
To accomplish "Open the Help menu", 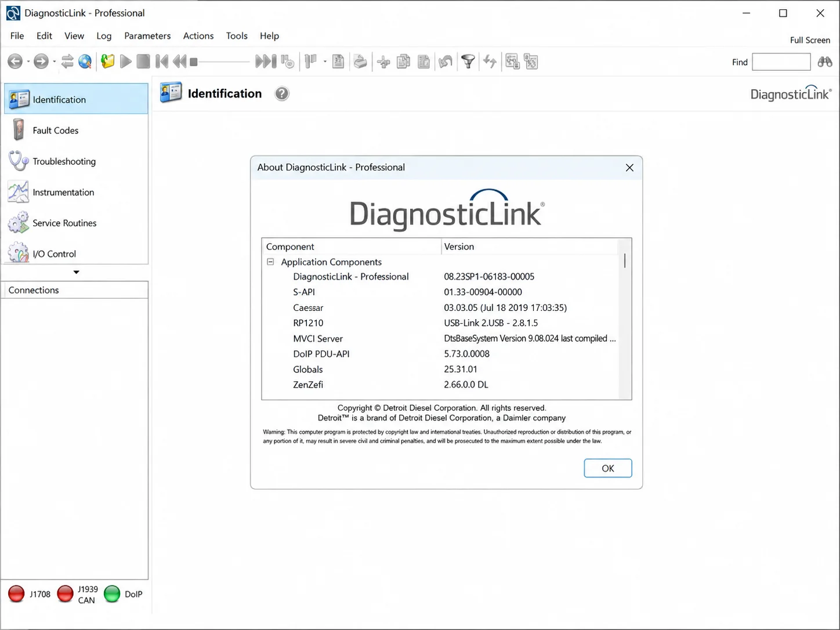I will [269, 35].
